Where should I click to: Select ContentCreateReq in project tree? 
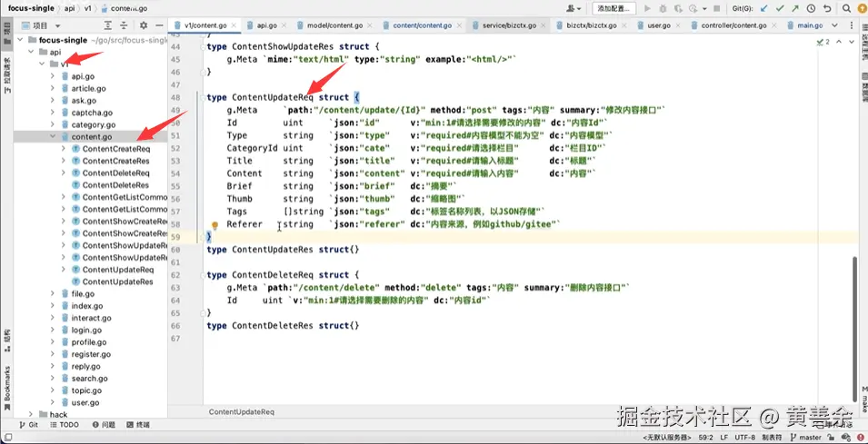click(116, 149)
